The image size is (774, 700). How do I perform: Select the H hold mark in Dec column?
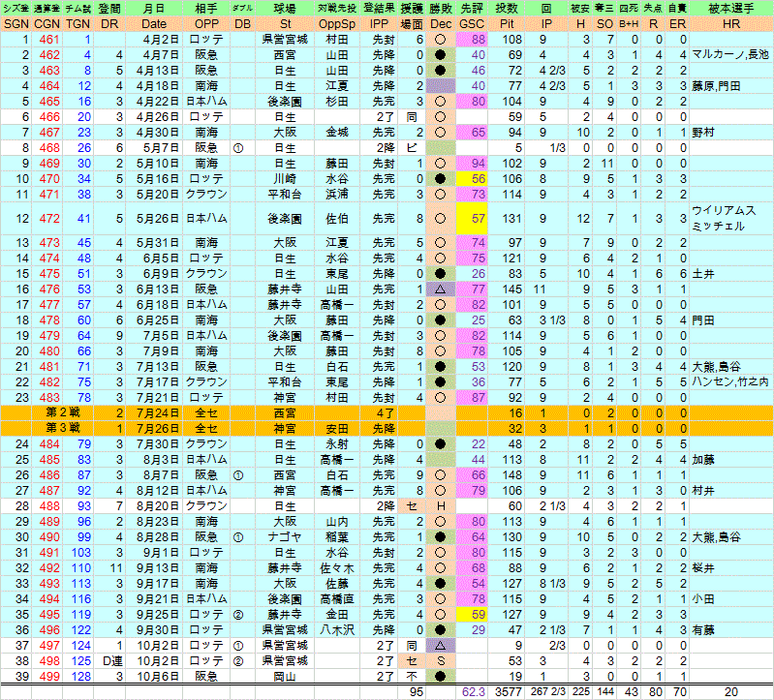click(x=441, y=506)
